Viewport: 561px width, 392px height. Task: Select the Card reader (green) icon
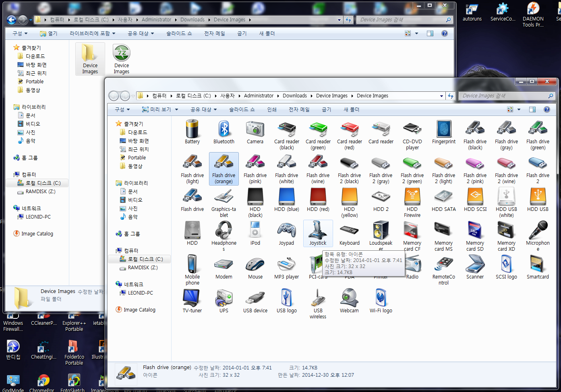coord(318,135)
